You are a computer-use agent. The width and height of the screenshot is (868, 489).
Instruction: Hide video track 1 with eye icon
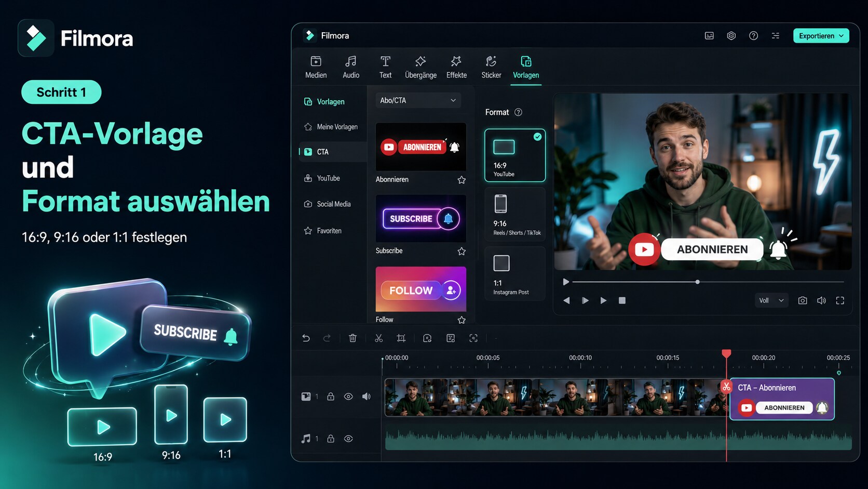point(348,397)
